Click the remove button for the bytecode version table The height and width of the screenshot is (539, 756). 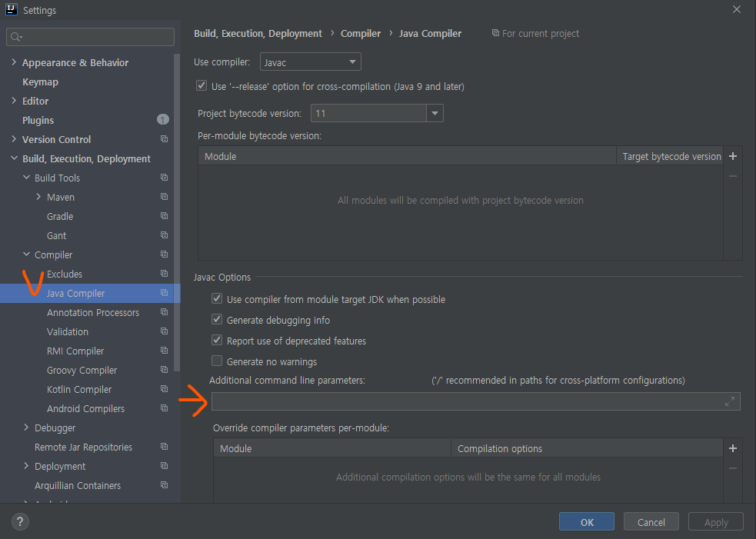(733, 176)
